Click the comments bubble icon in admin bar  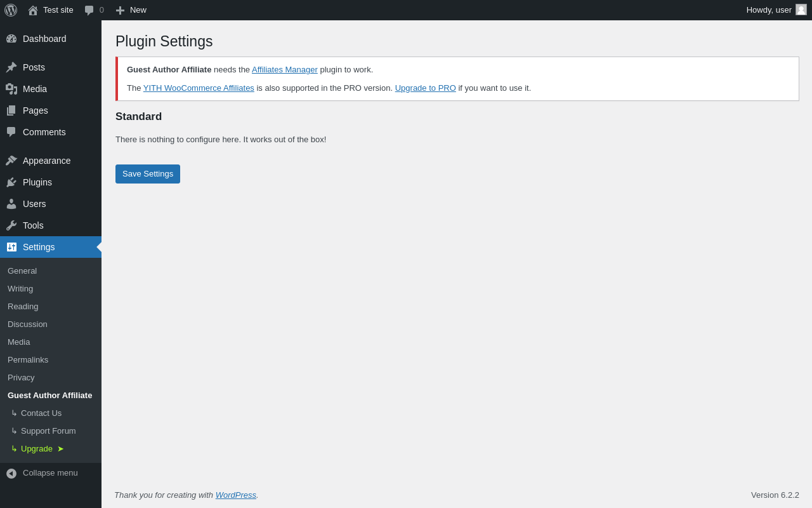pos(89,10)
